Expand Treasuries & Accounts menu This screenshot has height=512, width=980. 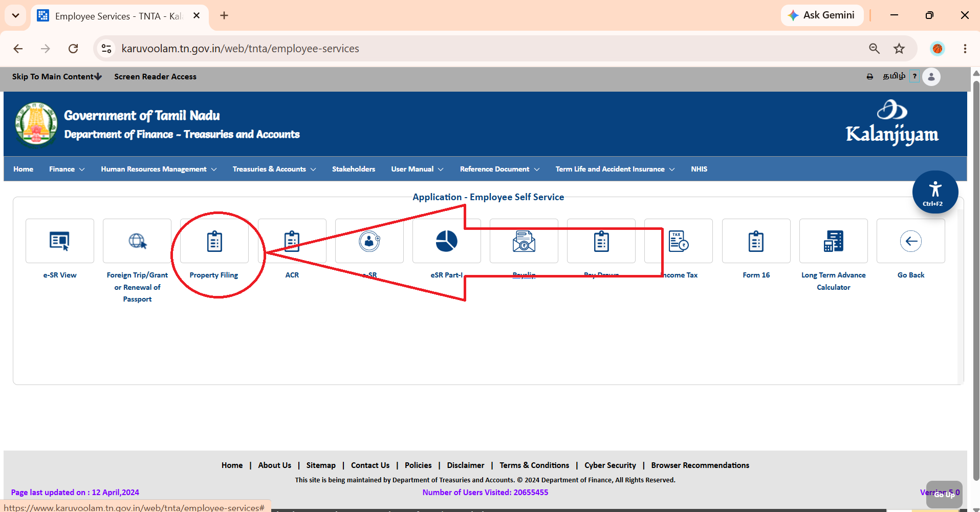pyautogui.click(x=274, y=169)
